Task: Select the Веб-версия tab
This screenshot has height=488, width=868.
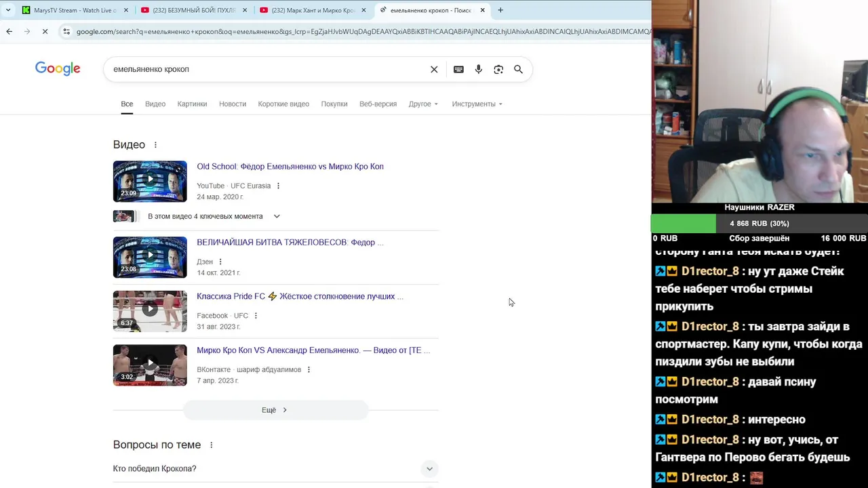Action: point(378,104)
